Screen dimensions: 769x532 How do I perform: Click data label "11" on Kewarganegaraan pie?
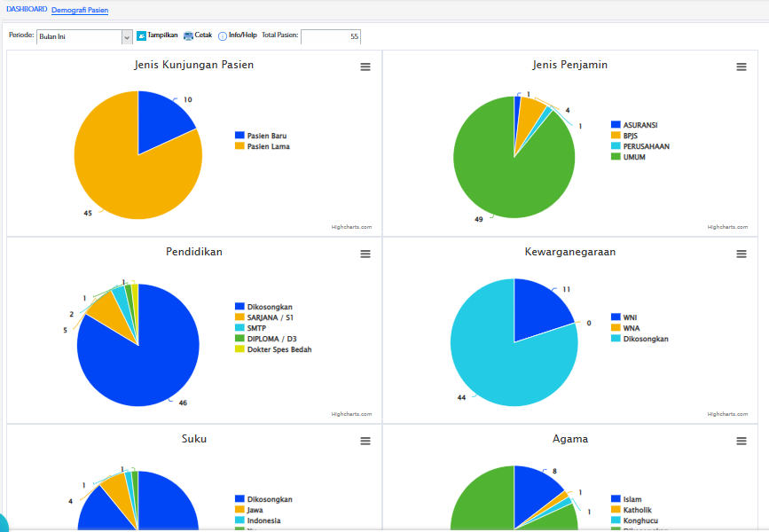[x=567, y=289]
